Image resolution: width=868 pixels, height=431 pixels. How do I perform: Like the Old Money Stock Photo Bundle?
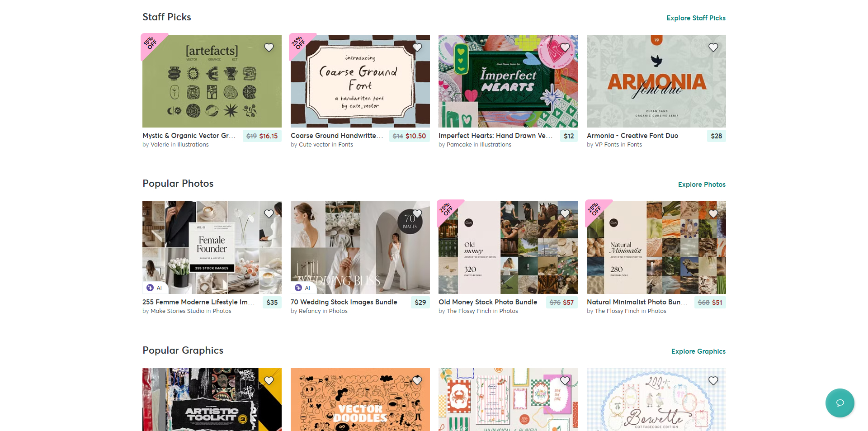[x=565, y=214]
